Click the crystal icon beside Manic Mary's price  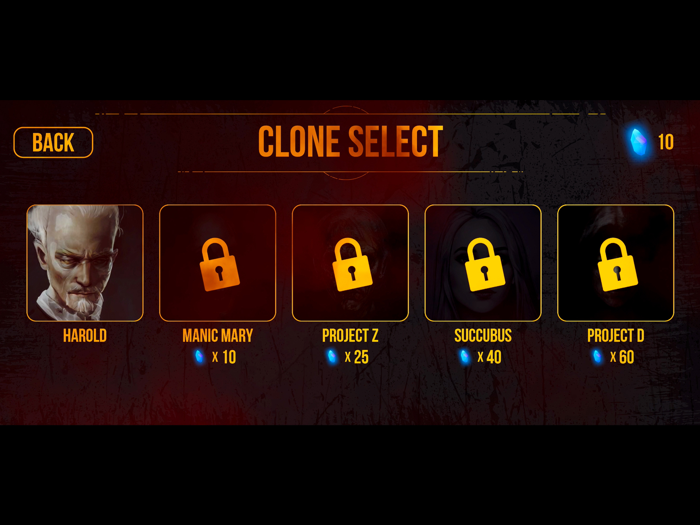[199, 357]
